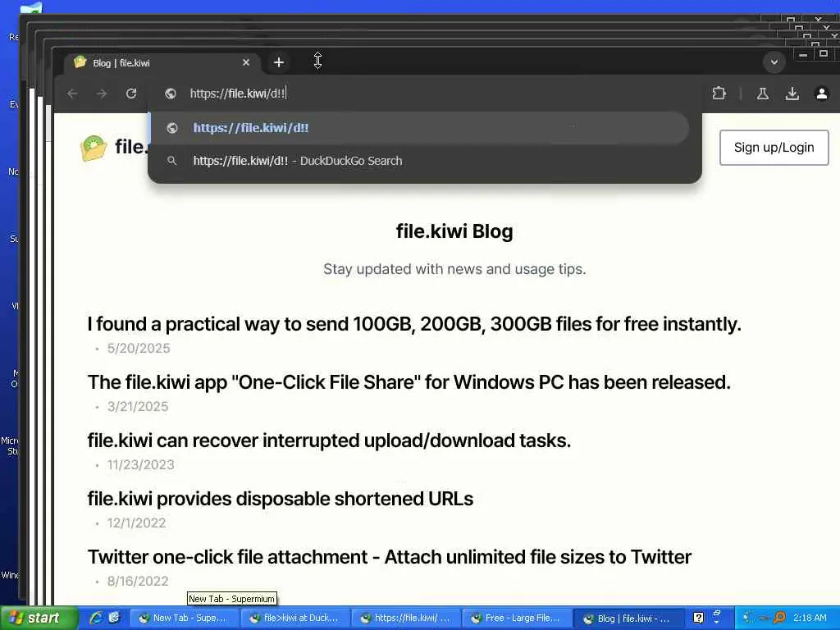This screenshot has width=840, height=630.
Task: Open the experiments flask icon
Action: point(762,94)
